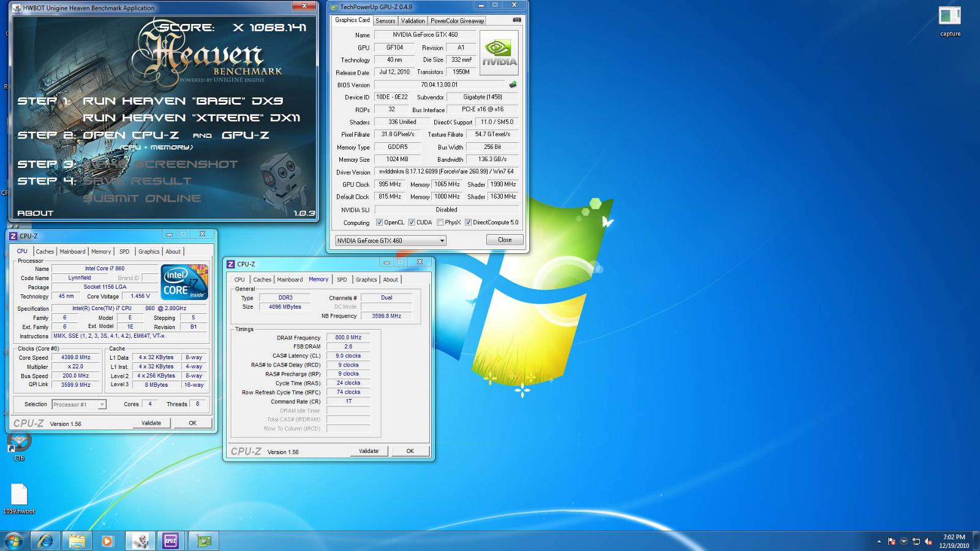The image size is (980, 551).
Task: Select the ET6 desktop shortcut
Action: [x=19, y=446]
